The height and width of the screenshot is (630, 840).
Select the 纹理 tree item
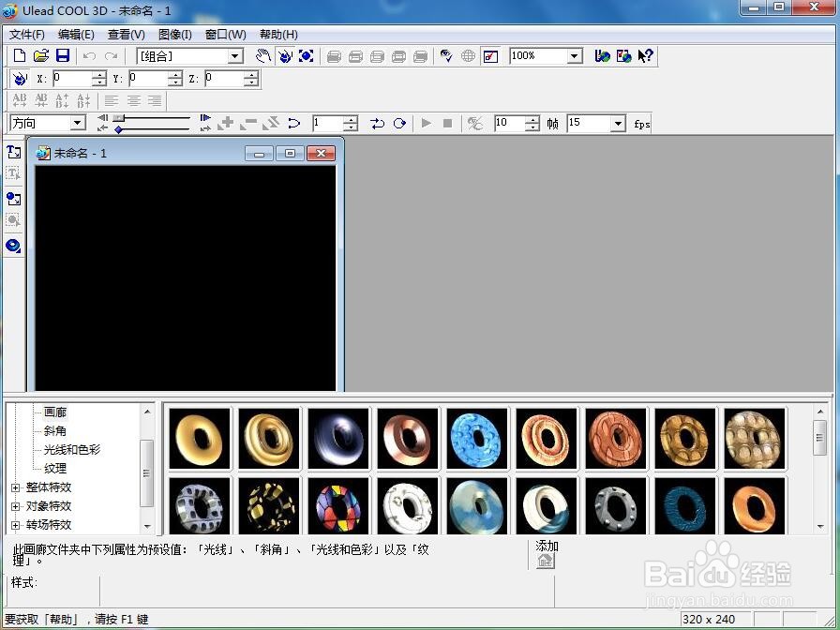(55, 468)
